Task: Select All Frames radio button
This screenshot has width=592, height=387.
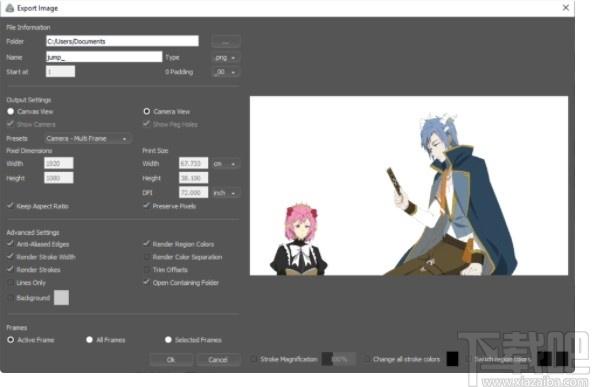Action: pyautogui.click(x=89, y=340)
